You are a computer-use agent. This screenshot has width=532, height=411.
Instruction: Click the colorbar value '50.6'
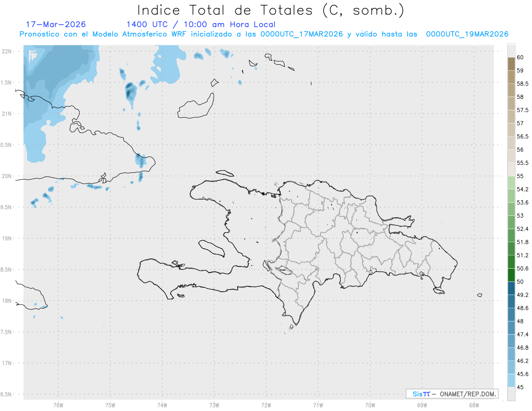point(523,269)
